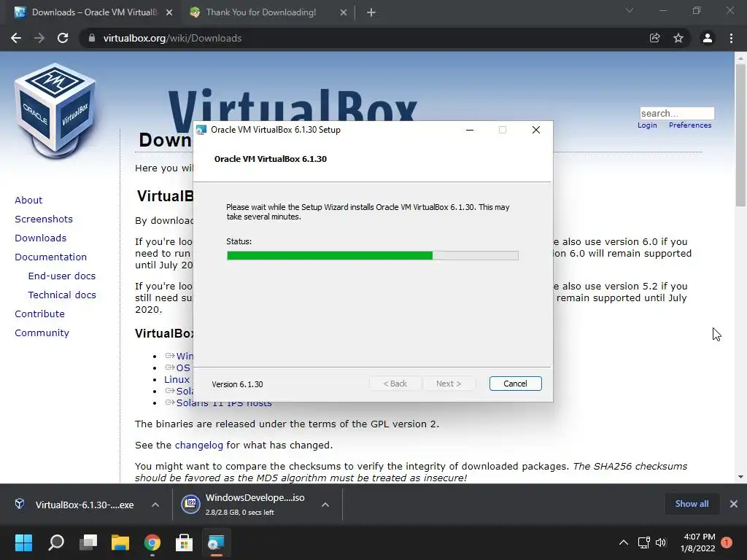Image resolution: width=747 pixels, height=560 pixels.
Task: Click the VirtualBox installer taskbar icon
Action: click(x=216, y=542)
